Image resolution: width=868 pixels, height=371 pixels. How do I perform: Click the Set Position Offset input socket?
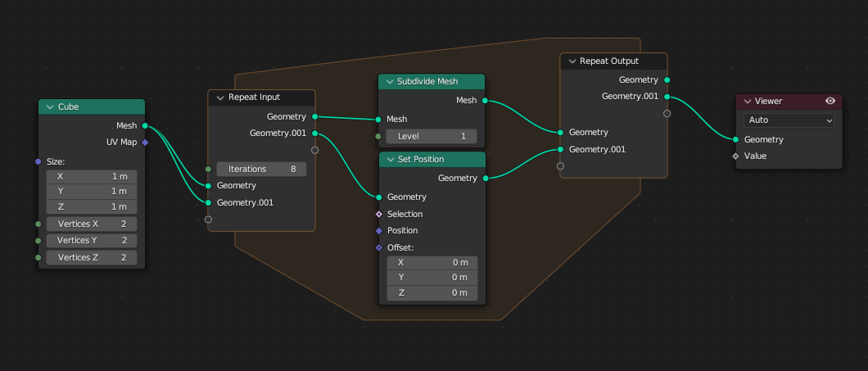[378, 247]
